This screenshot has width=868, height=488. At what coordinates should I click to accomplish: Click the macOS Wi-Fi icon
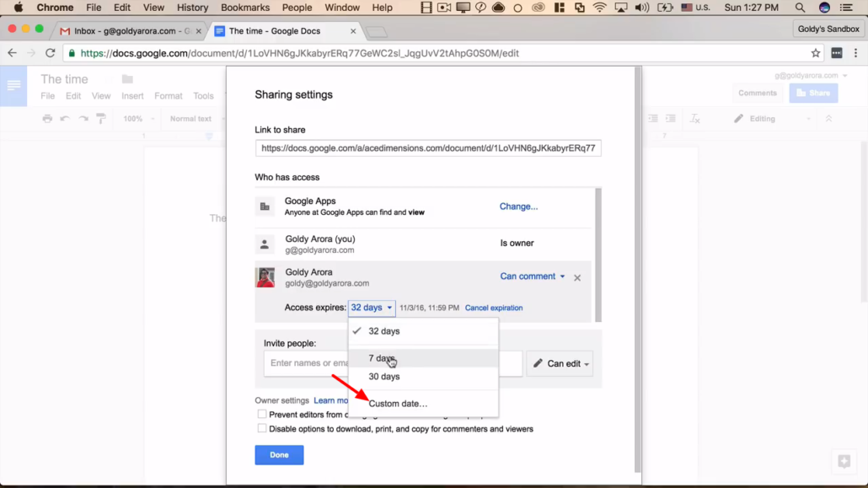pyautogui.click(x=599, y=8)
